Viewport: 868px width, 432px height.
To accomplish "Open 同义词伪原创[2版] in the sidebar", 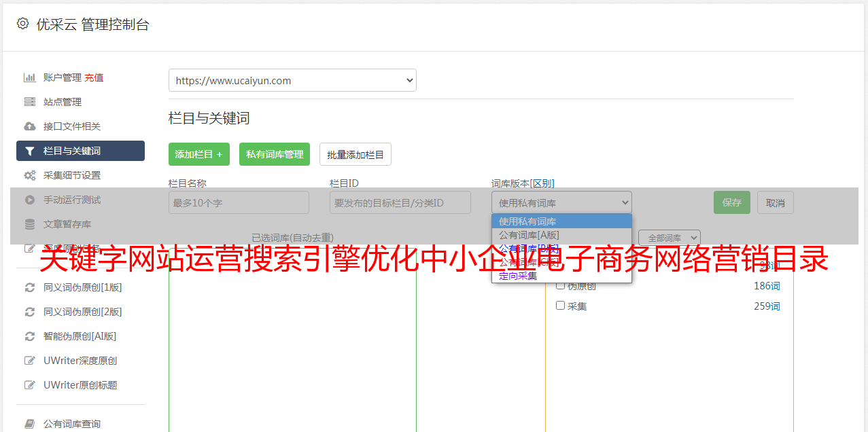I will [82, 312].
